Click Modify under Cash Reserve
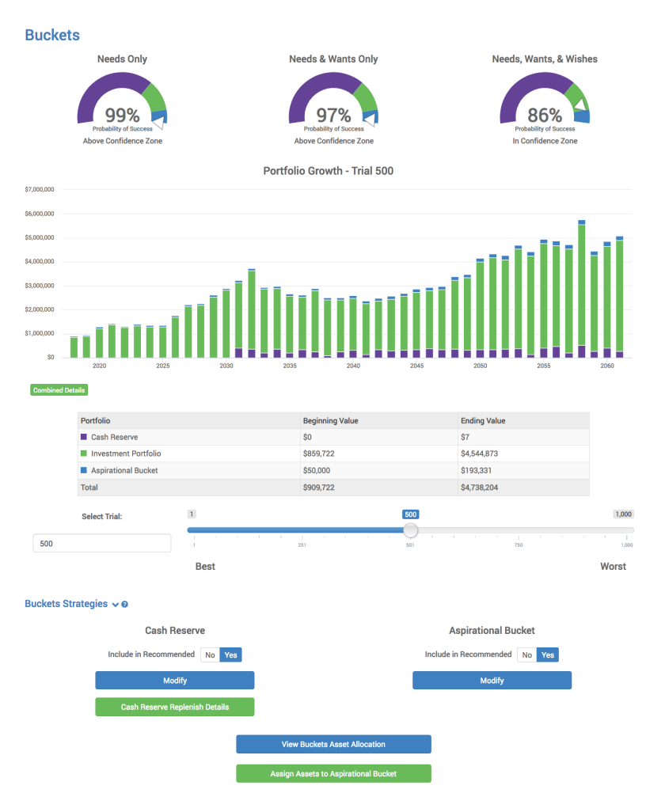Screen dimensions: 665x812 pyautogui.click(x=174, y=680)
